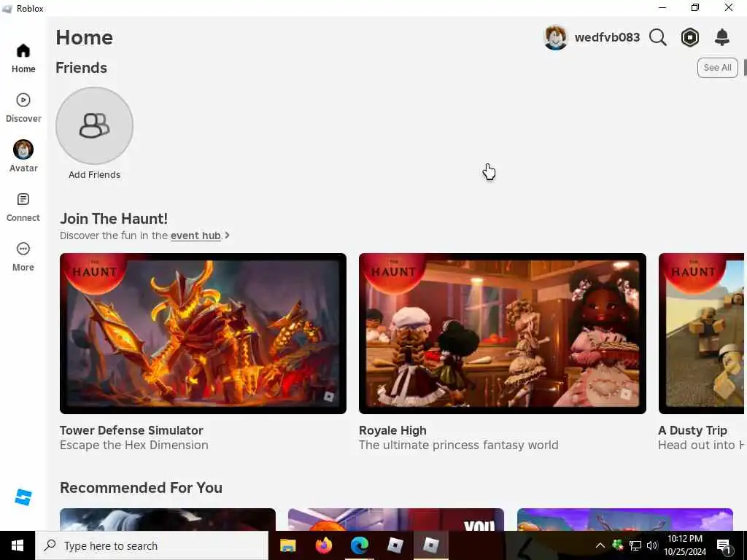Click the first Roblox taskbar icon

point(395,545)
